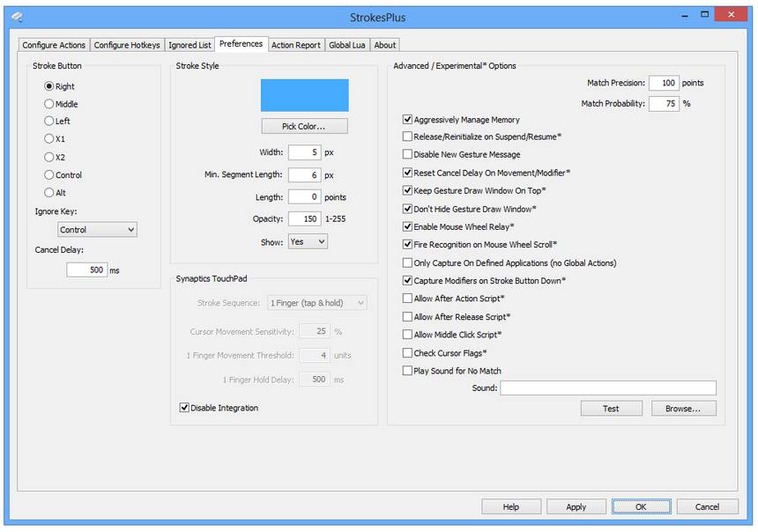Click the Cancel Delay ms field
Image resolution: width=758 pixels, height=532 pixels.
86,270
